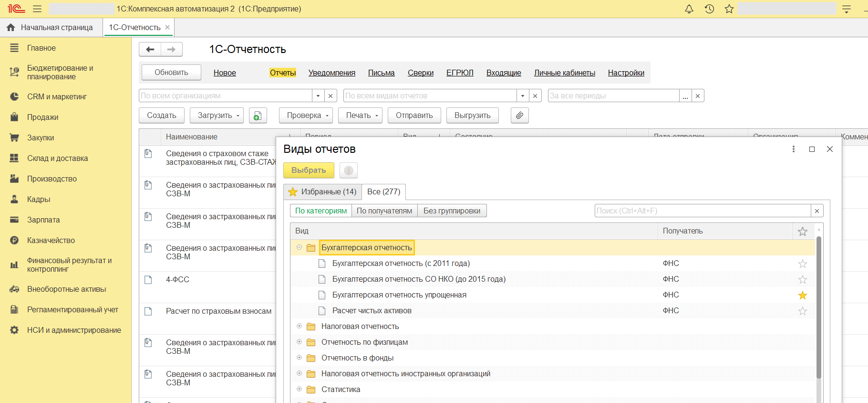This screenshot has height=403, width=868.
Task: Click the Главное section icon
Action: pyautogui.click(x=14, y=48)
